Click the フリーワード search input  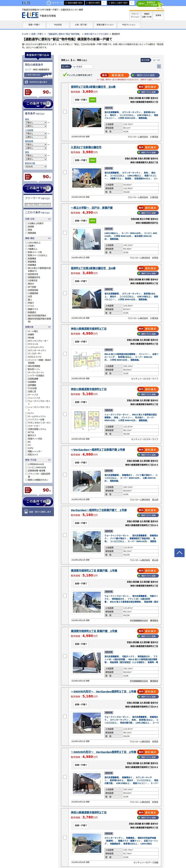tap(38, 205)
